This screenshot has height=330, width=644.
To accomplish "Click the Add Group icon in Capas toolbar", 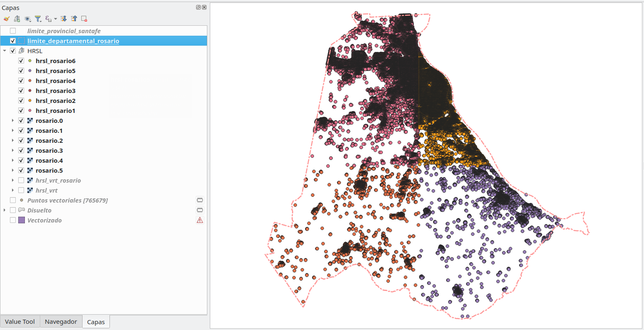I will point(17,19).
